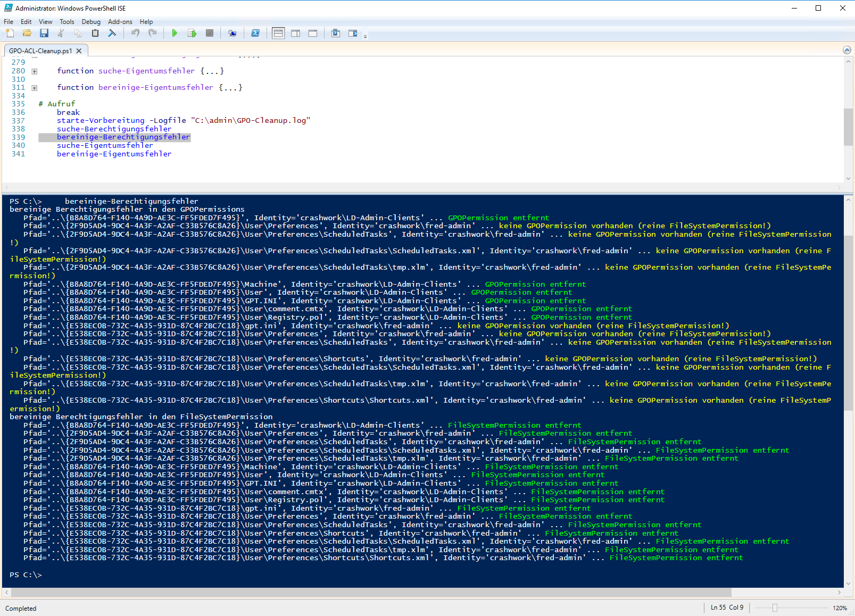Open the Help menu
This screenshot has width=855, height=616.
coord(146,22)
